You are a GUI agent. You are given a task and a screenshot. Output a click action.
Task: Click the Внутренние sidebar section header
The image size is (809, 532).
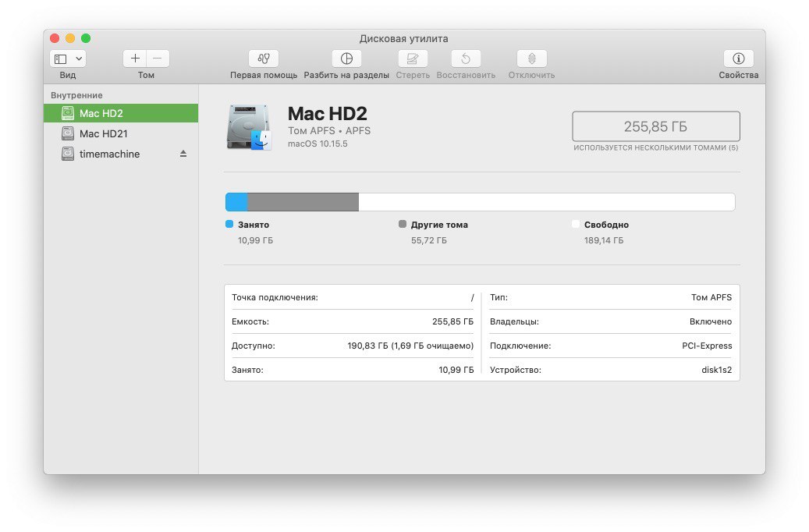point(76,95)
